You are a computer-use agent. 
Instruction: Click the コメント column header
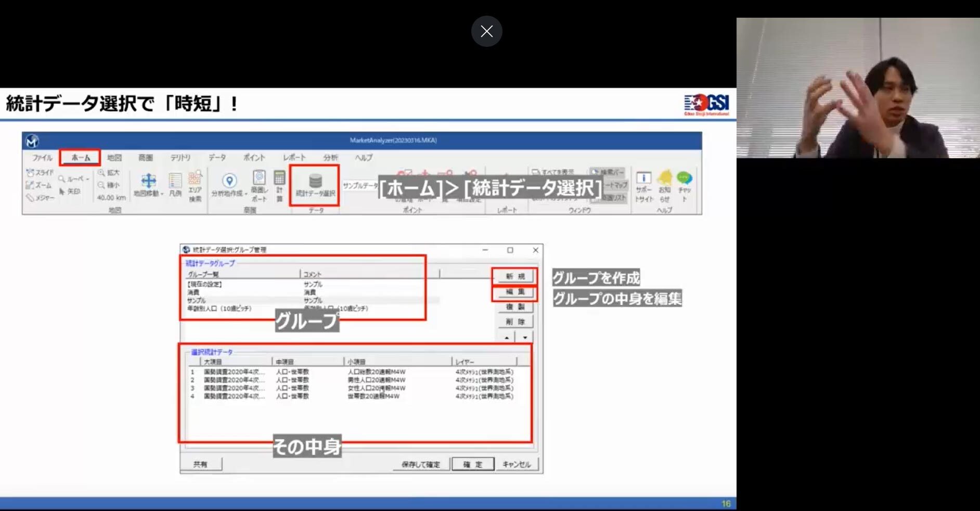[x=370, y=274]
